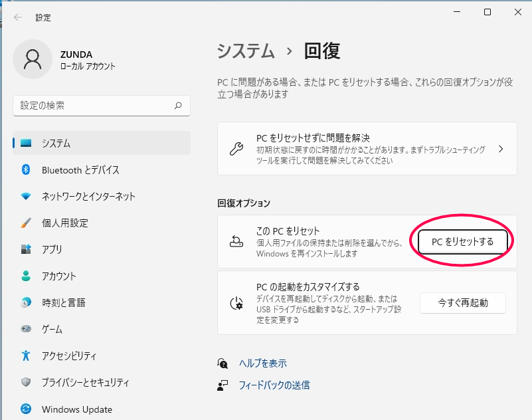Go to ネットワークとインターネット settings

(x=102, y=196)
